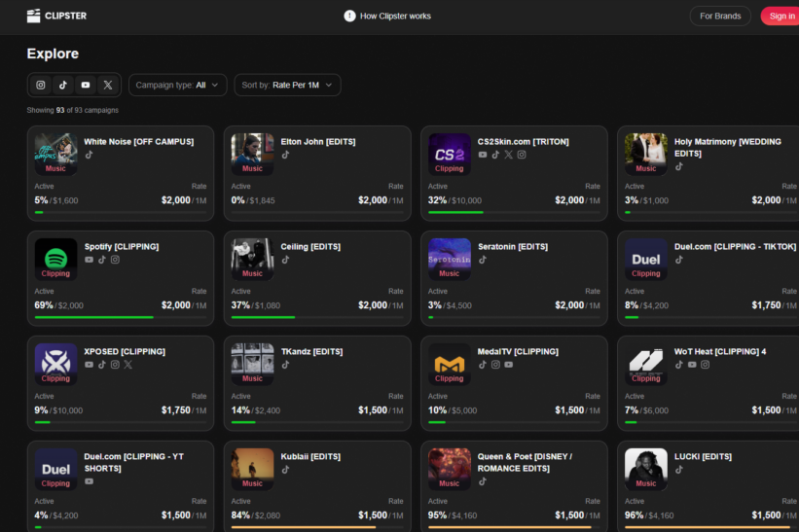Click the CS2Skin.com card progress bar
Viewport: 799px width, 532px height.
tap(514, 212)
